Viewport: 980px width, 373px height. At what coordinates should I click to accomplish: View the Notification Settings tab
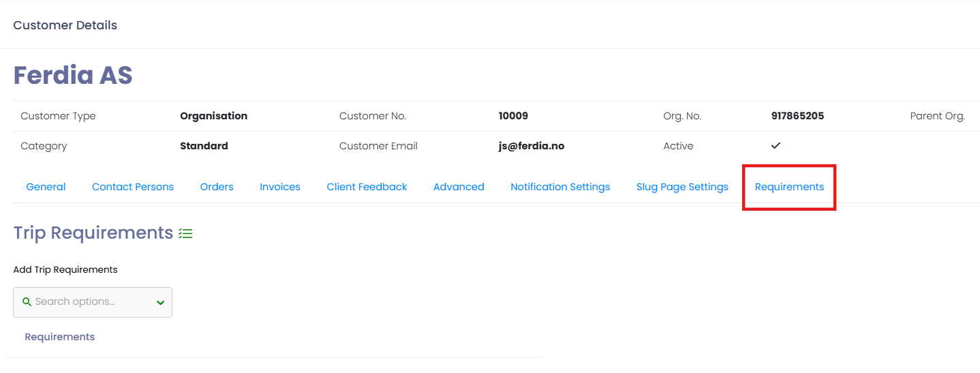(x=560, y=187)
